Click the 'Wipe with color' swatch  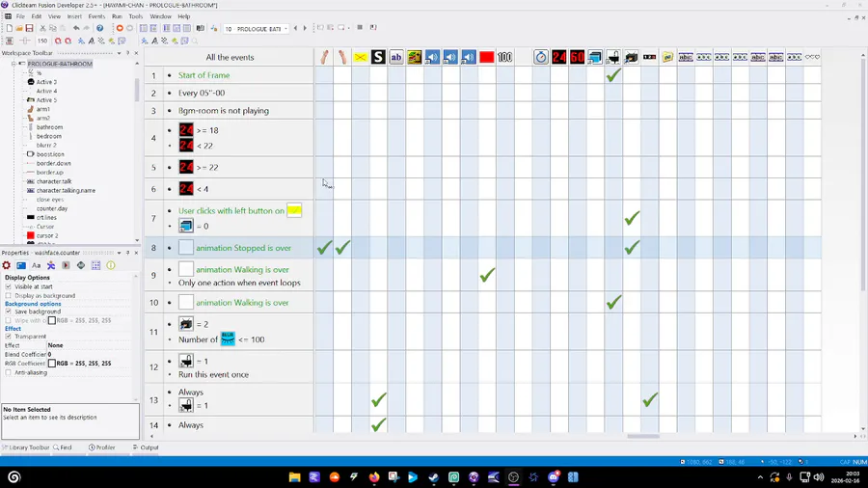[51, 320]
